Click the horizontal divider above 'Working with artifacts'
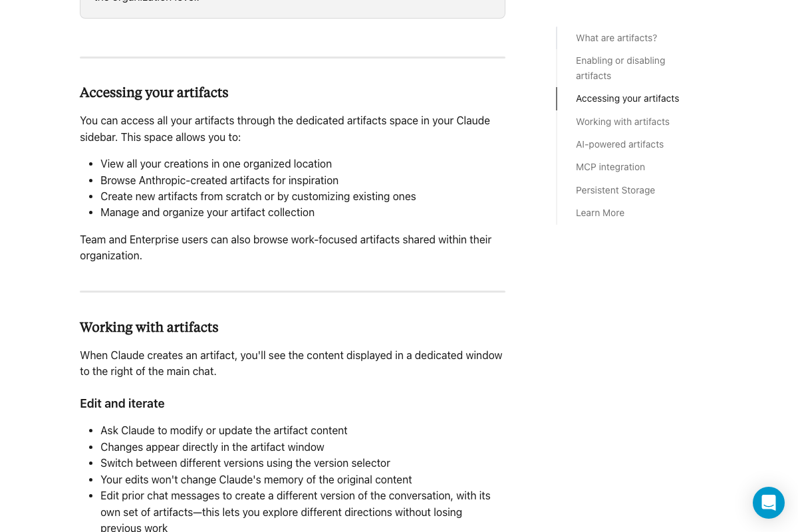Viewport: 798px width, 532px height. click(x=293, y=291)
